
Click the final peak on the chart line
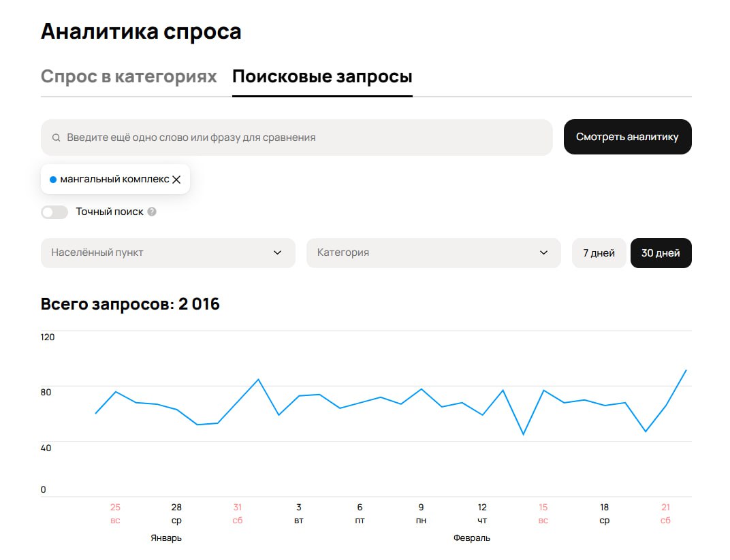pos(686,370)
